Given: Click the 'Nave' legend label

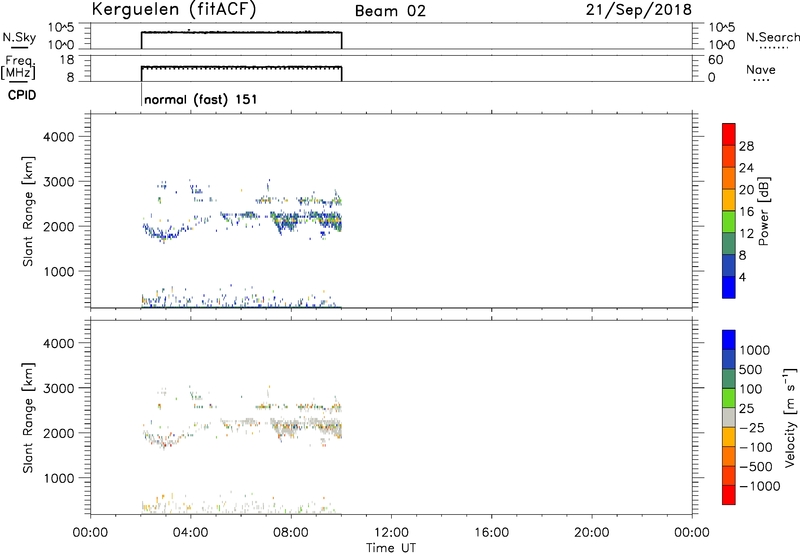Looking at the screenshot, I should 761,70.
